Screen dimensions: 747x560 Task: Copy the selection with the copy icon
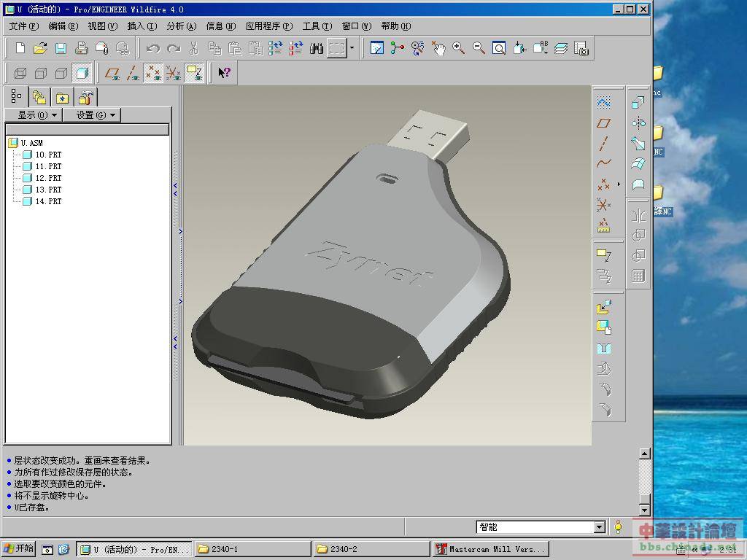click(214, 48)
